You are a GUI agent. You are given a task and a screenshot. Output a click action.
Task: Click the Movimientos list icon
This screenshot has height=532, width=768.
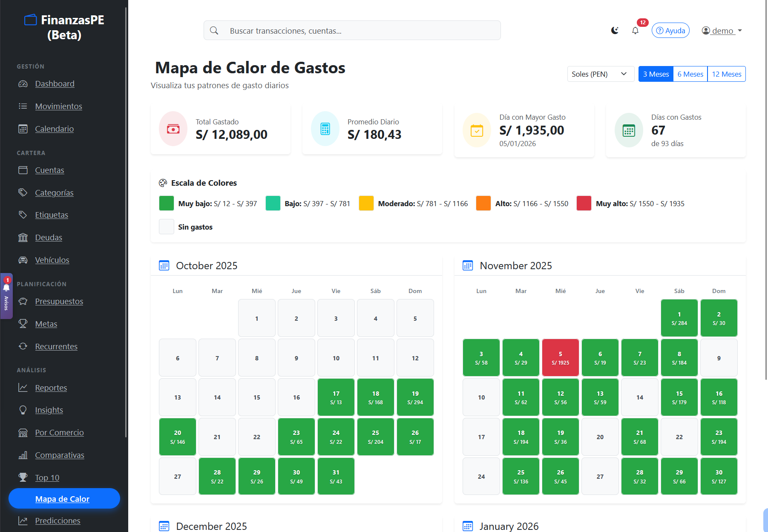click(23, 106)
